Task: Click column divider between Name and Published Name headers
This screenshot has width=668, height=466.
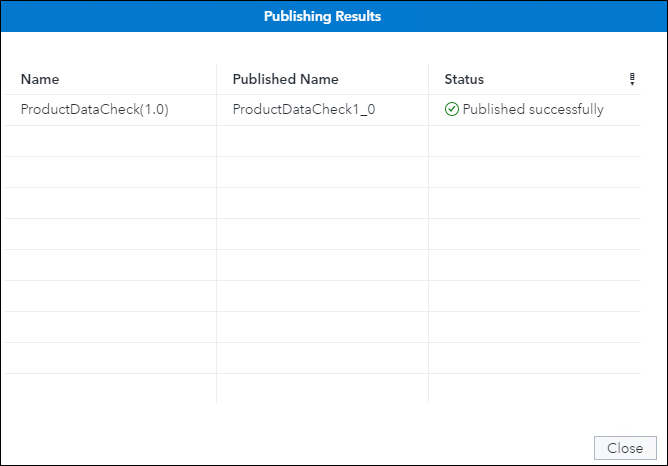Action: pyautogui.click(x=217, y=79)
